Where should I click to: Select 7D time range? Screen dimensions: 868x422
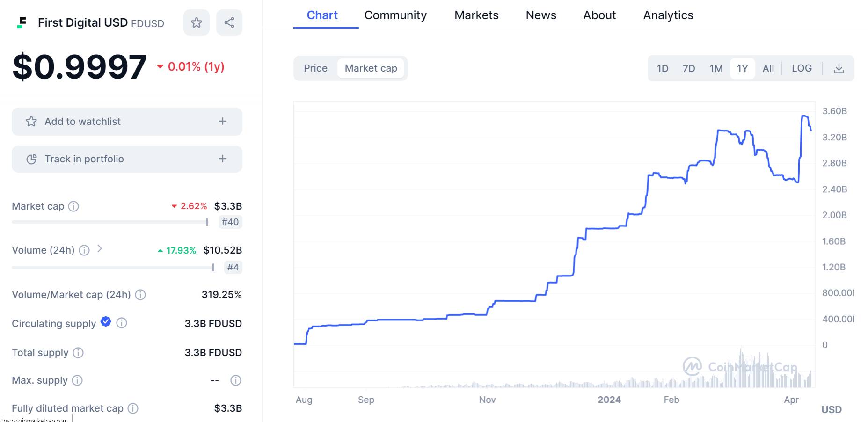pyautogui.click(x=689, y=69)
